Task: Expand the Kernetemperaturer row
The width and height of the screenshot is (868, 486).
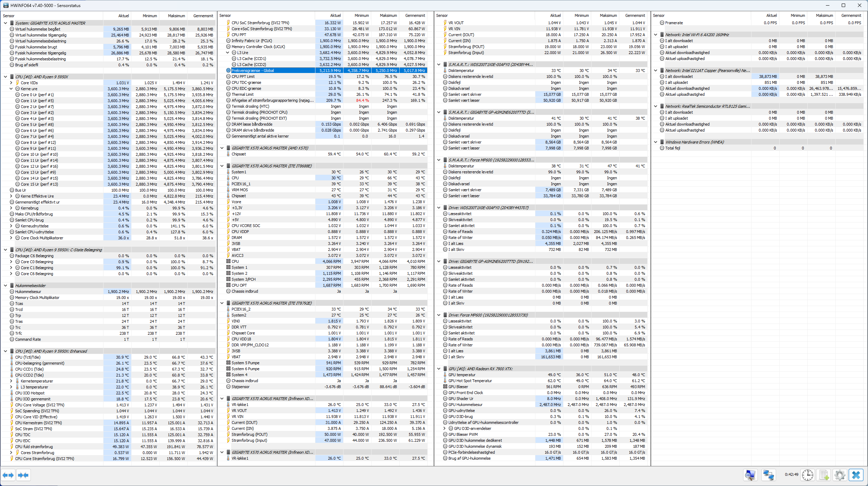Action: coord(11,381)
